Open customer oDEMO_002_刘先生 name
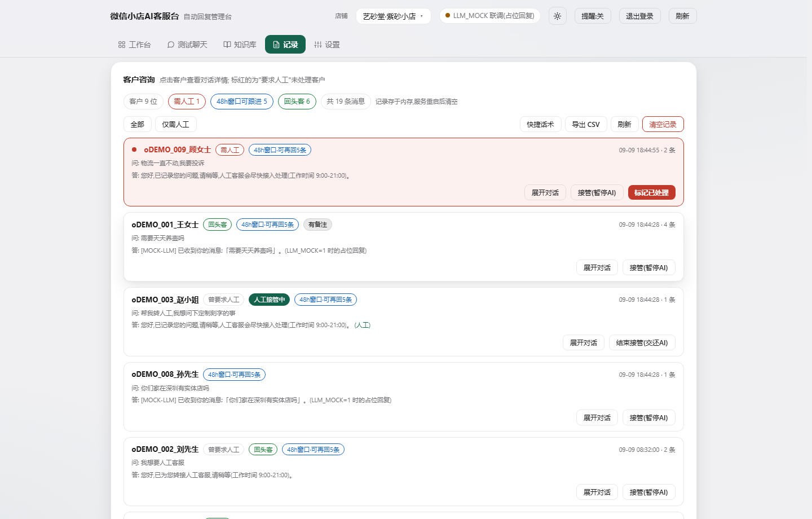This screenshot has height=519, width=812. coord(165,450)
